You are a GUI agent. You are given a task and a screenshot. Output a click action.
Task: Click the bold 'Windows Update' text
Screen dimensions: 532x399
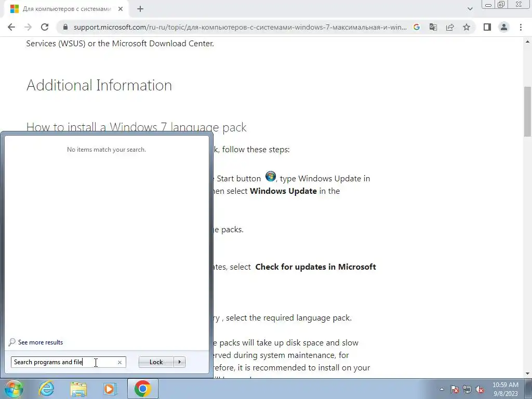click(x=283, y=191)
